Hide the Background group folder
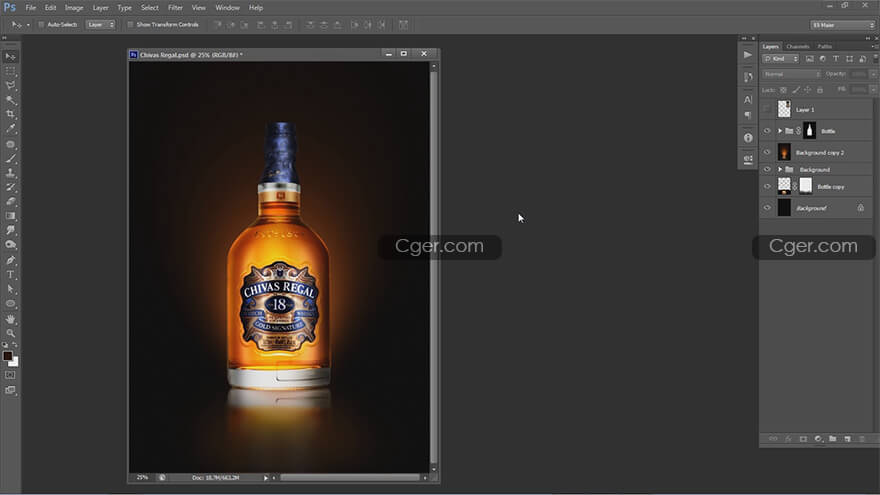 [x=767, y=169]
